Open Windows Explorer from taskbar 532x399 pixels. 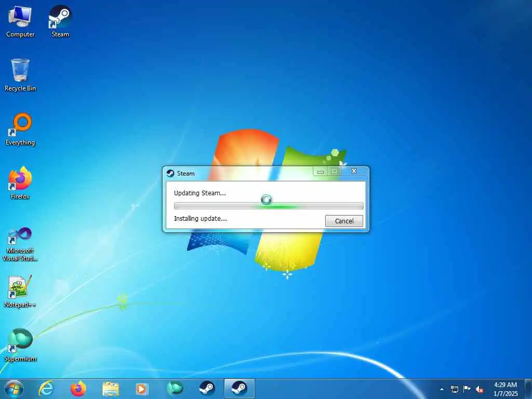pos(111,389)
